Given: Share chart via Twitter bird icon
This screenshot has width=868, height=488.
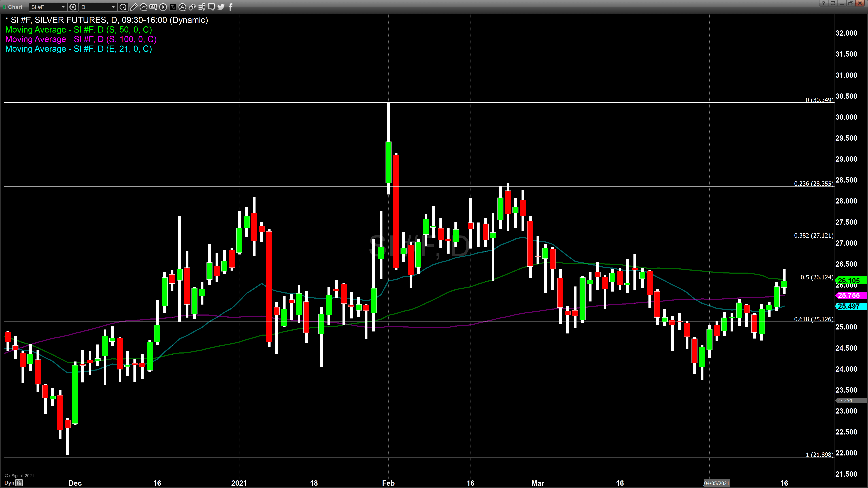Looking at the screenshot, I should click(221, 7).
